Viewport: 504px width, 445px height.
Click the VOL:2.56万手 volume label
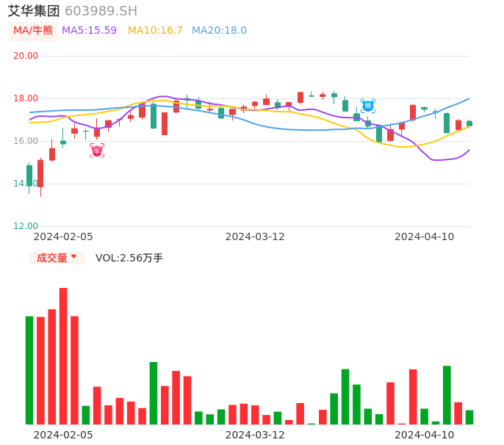pyautogui.click(x=129, y=258)
